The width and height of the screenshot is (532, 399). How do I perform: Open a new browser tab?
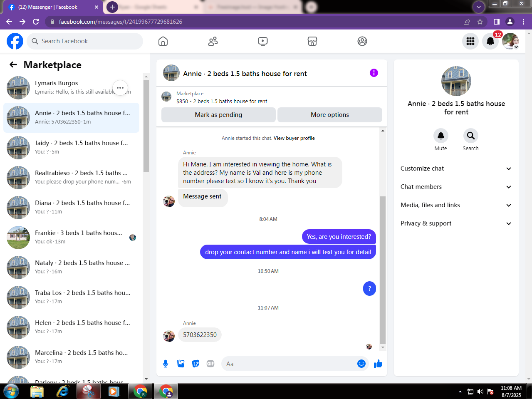coord(112,7)
